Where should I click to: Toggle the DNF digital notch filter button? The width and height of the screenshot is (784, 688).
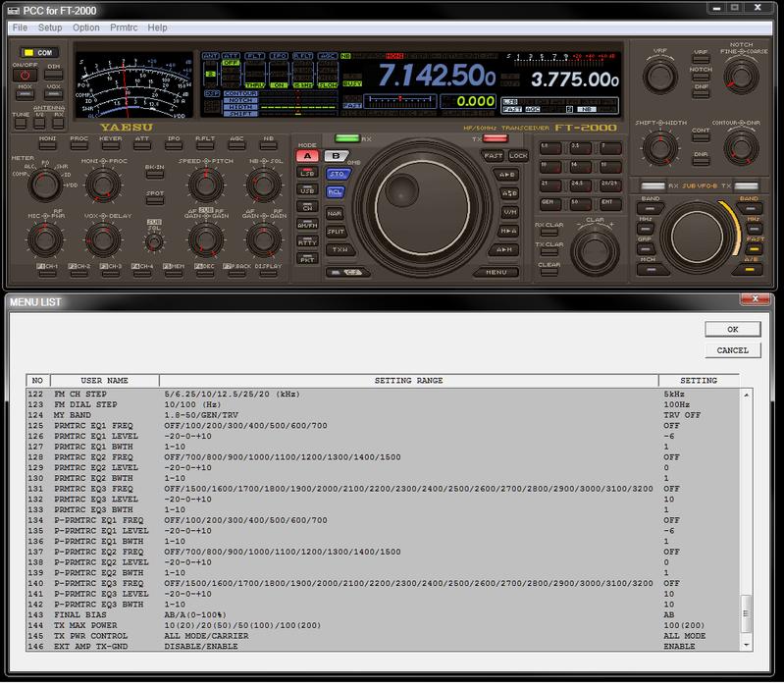coord(701,93)
